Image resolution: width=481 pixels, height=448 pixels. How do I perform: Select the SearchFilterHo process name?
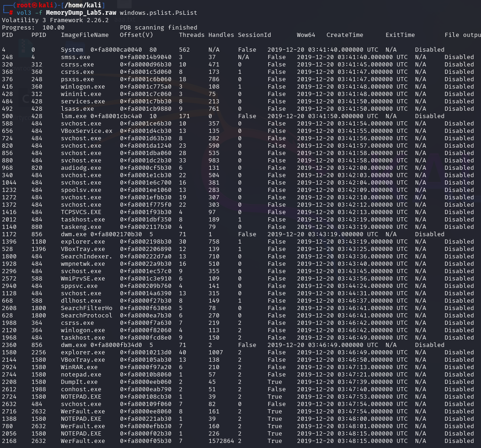pos(87,308)
